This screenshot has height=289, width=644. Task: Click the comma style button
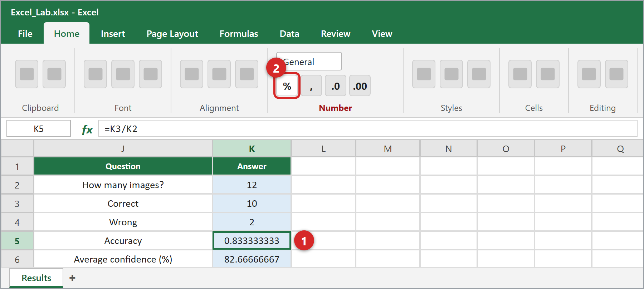(311, 86)
